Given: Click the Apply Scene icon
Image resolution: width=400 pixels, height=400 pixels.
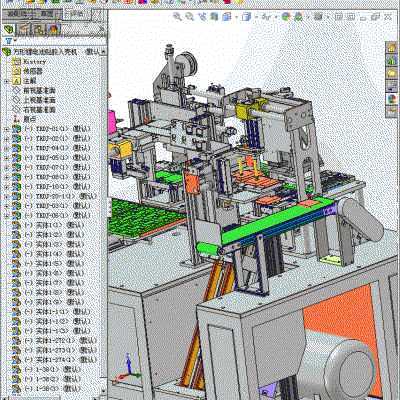Looking at the screenshot, I should (298, 16).
